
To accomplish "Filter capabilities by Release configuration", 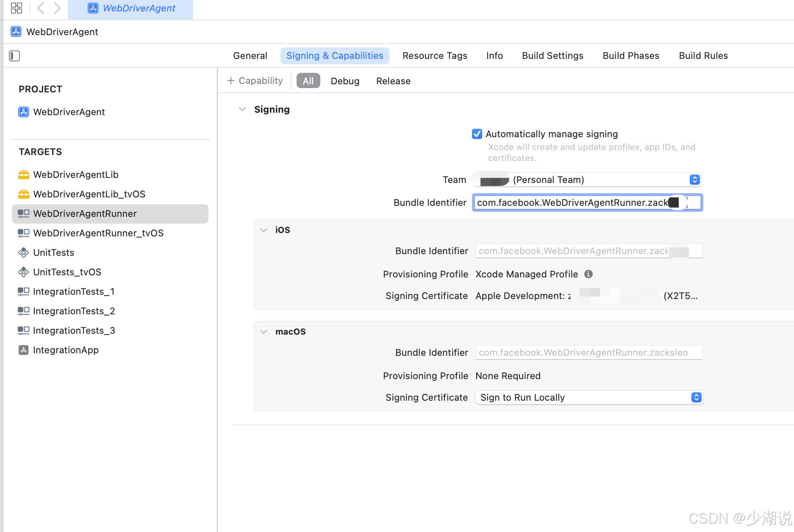I will coord(393,81).
